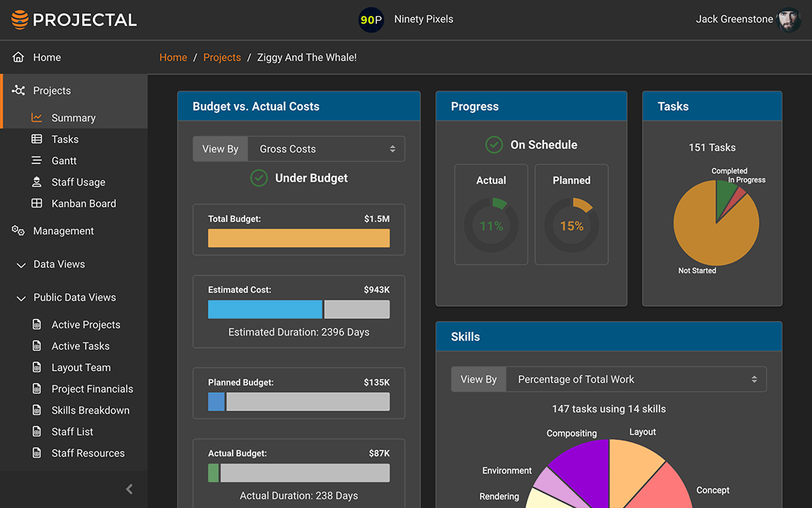
Task: Click the Projects breadcrumb link
Action: click(221, 57)
